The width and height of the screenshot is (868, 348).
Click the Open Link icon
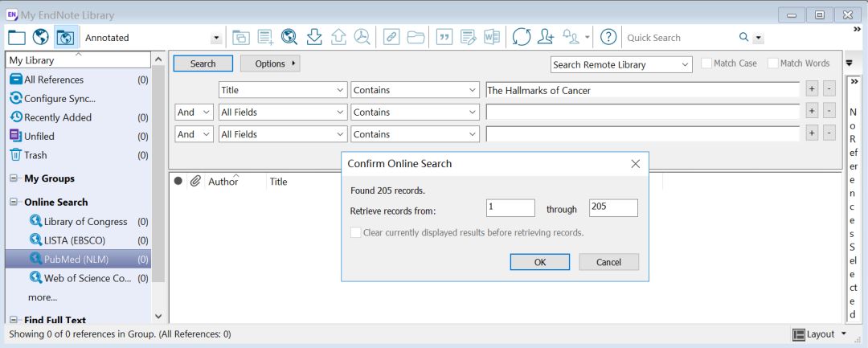[391, 38]
